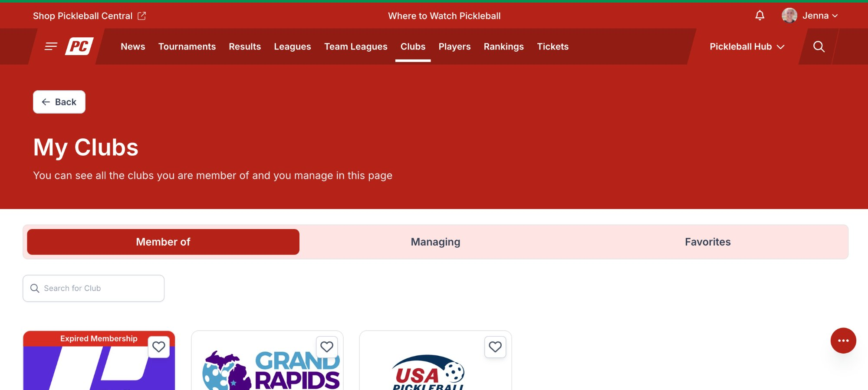Expand the Pickleball Hub dropdown

[747, 46]
